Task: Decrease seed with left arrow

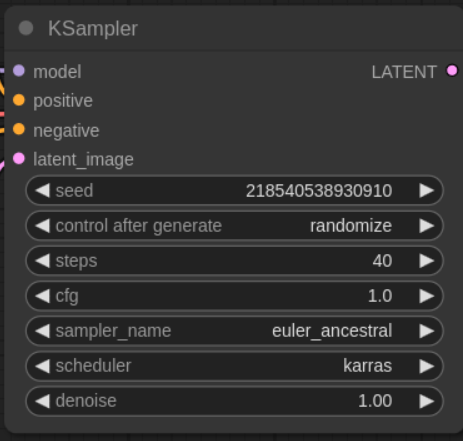Action: click(x=42, y=191)
